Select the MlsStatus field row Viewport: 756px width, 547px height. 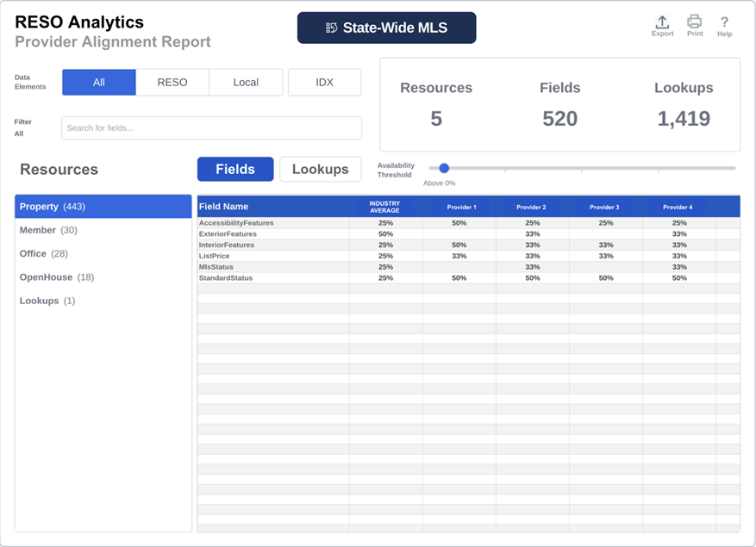coord(469,267)
